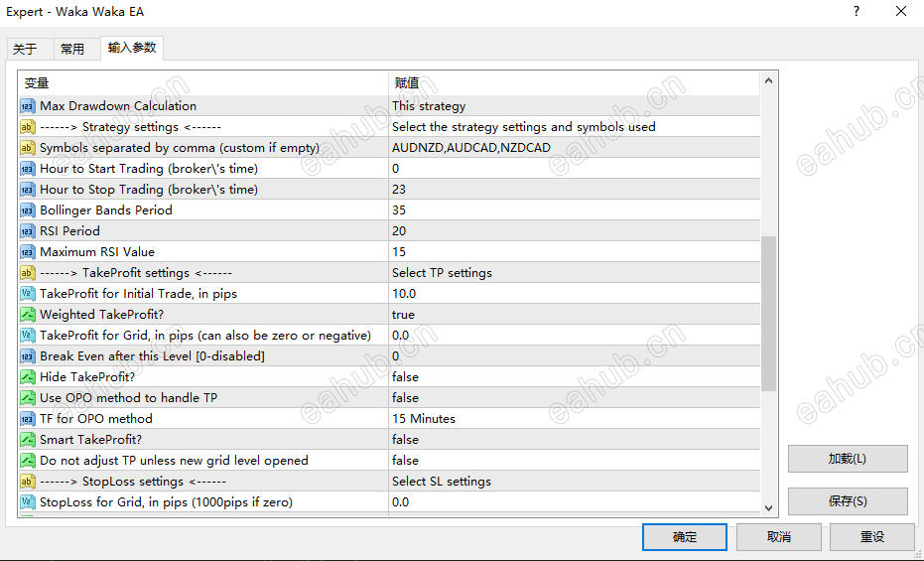Image resolution: width=924 pixels, height=561 pixels.
Task: Click the icon beside Hour to Stop Trading
Action: point(27,190)
